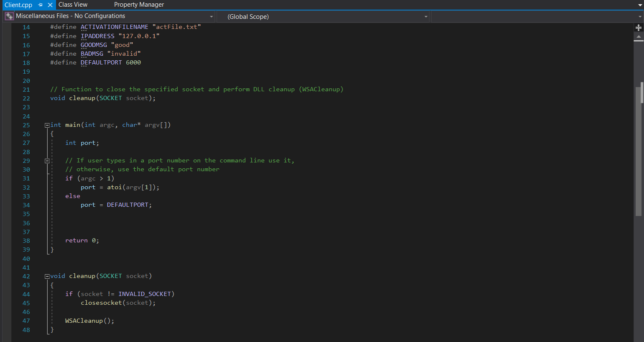Screen dimensions: 644x342
Task: Collapse the cleanup function body
Action: point(47,276)
